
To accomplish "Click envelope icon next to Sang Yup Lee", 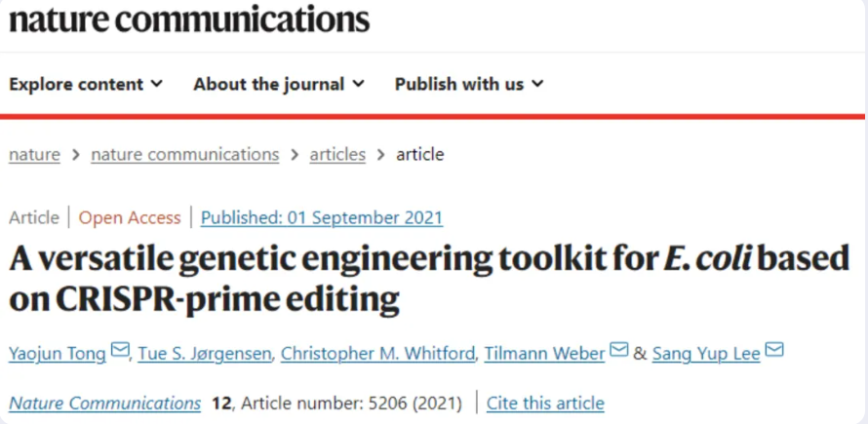I will click(x=774, y=350).
